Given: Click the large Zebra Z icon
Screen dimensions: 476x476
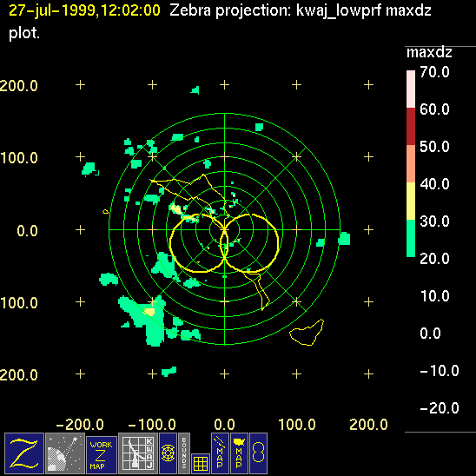Looking at the screenshot, I should point(24,453).
